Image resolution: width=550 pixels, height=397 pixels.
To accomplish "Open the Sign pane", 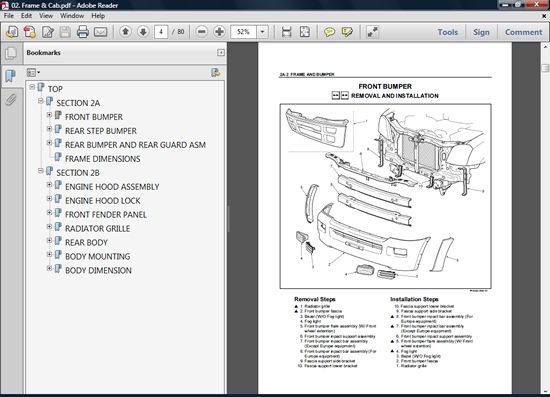I will click(x=481, y=32).
